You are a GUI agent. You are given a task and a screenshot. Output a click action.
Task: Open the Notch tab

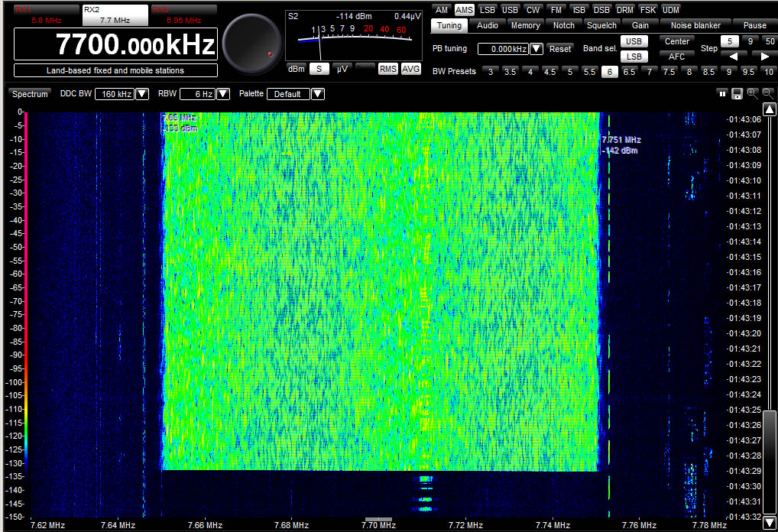pos(564,25)
